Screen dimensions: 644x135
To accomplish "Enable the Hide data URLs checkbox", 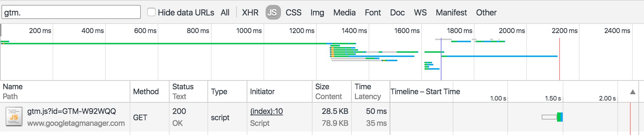I will [151, 12].
